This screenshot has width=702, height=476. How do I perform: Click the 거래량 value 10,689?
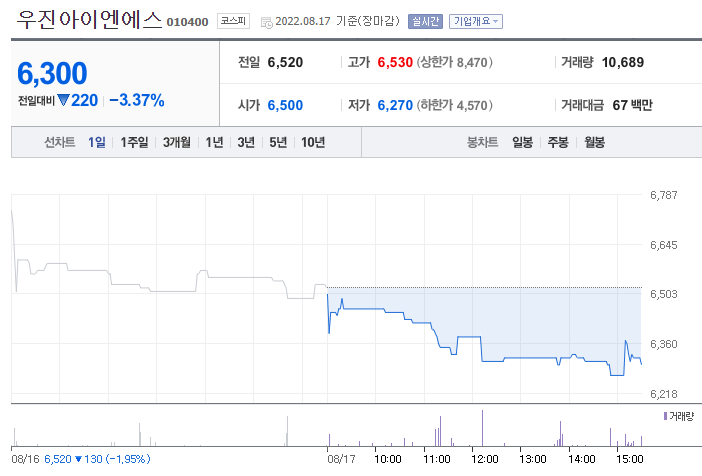click(x=623, y=62)
